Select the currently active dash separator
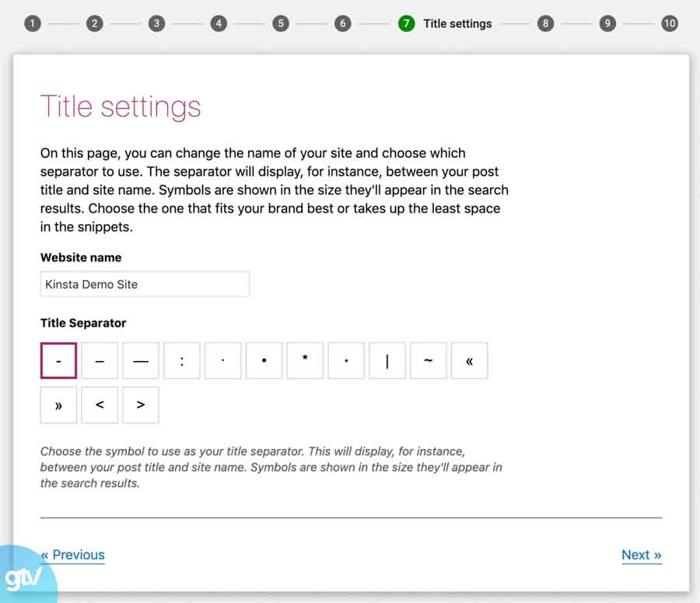Screen dimensions: 700x603 [x=58, y=360]
